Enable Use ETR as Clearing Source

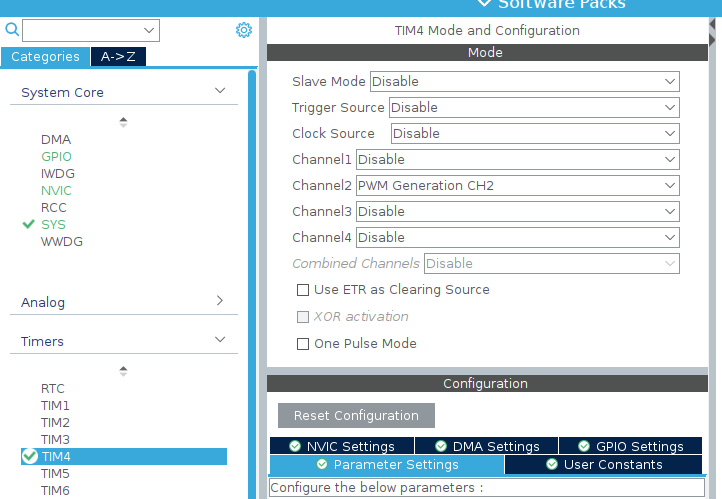(303, 290)
